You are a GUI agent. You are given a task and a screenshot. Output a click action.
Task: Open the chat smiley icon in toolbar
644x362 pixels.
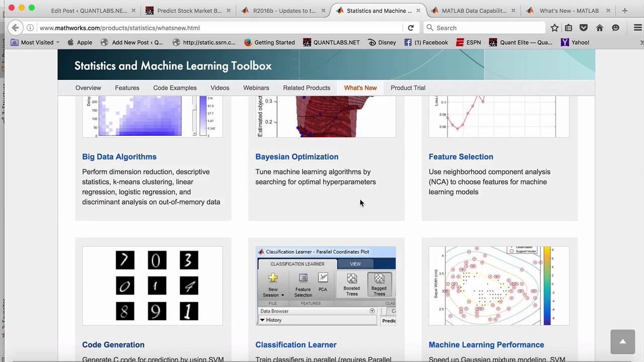click(615, 28)
